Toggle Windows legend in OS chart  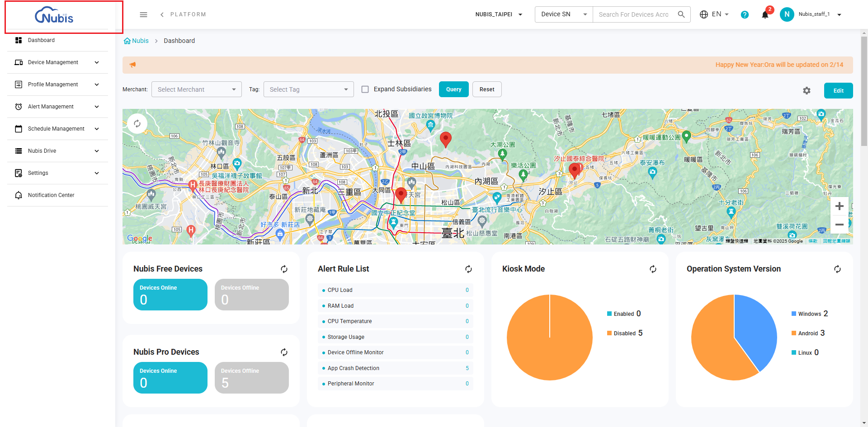tap(810, 314)
